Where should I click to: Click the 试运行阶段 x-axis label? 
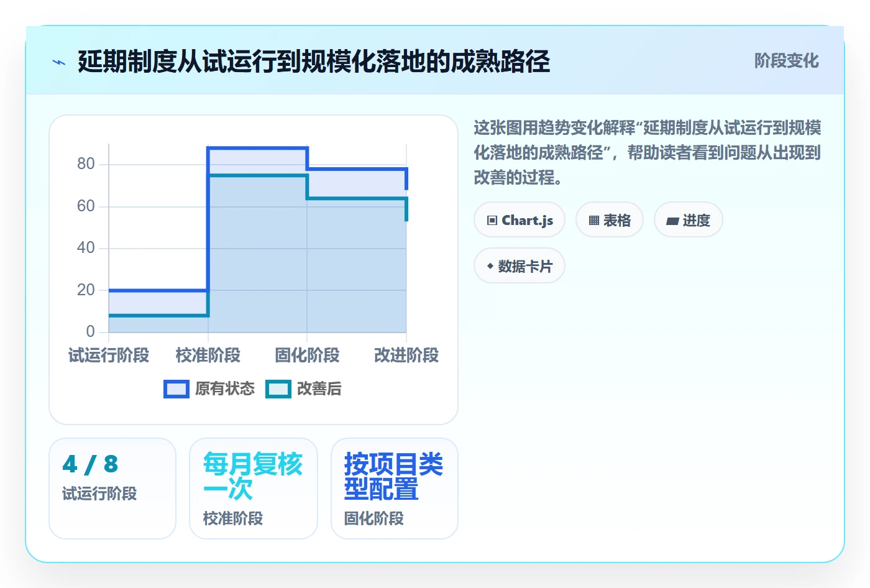click(109, 356)
